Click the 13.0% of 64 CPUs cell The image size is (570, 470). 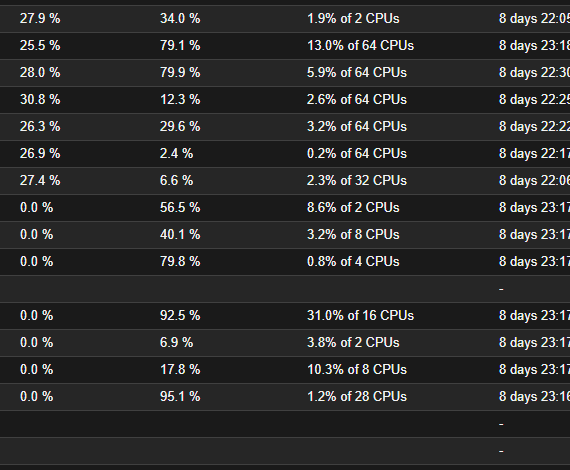tap(360, 45)
